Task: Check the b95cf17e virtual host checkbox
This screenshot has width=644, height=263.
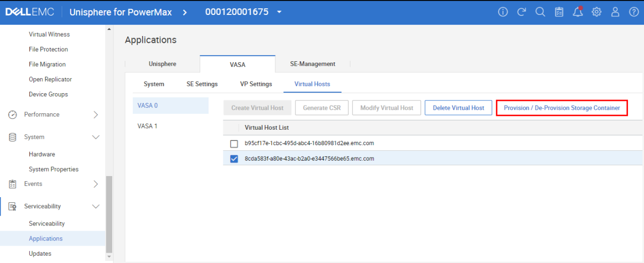Action: click(234, 144)
